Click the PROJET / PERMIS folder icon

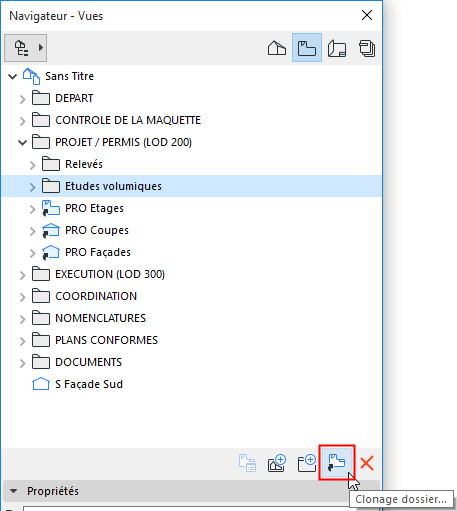point(41,142)
